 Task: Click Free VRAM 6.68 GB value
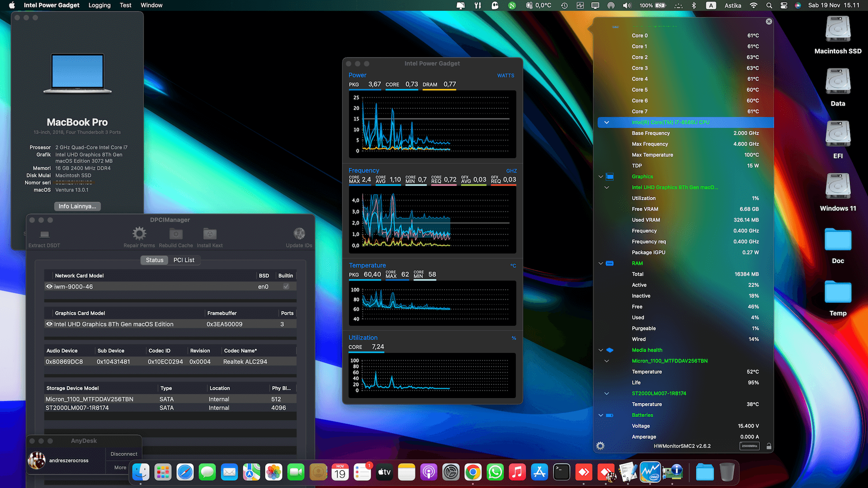(749, 209)
